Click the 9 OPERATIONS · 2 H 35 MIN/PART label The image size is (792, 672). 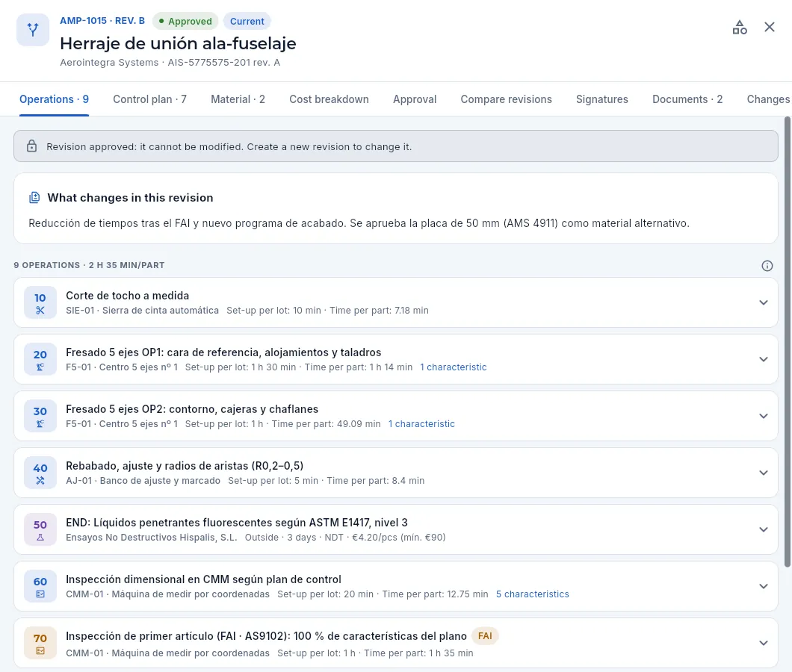(x=90, y=265)
